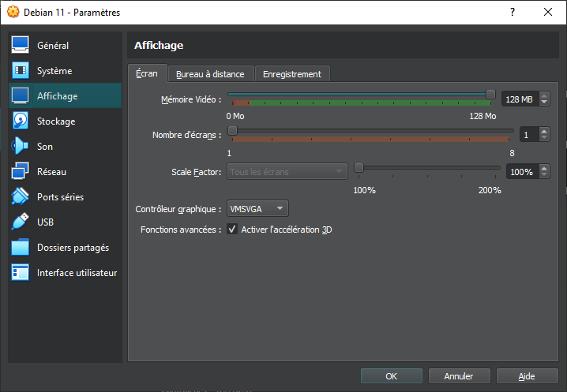The image size is (567, 392).
Task: Click the Aide button
Action: [x=527, y=376]
